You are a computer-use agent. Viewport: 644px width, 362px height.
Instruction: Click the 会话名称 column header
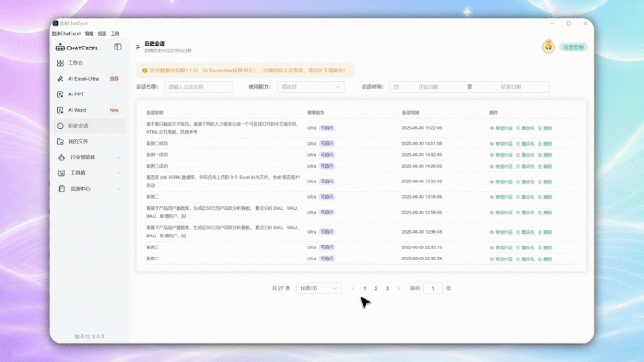[155, 112]
